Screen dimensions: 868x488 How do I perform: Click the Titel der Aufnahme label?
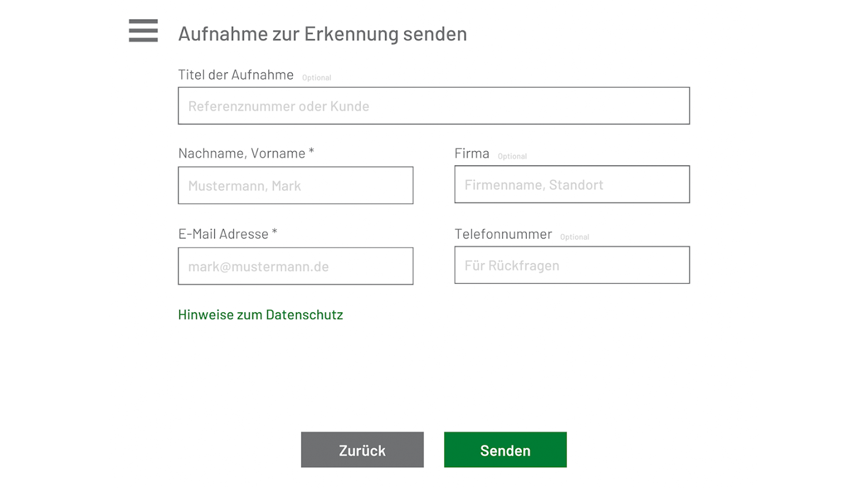(236, 75)
